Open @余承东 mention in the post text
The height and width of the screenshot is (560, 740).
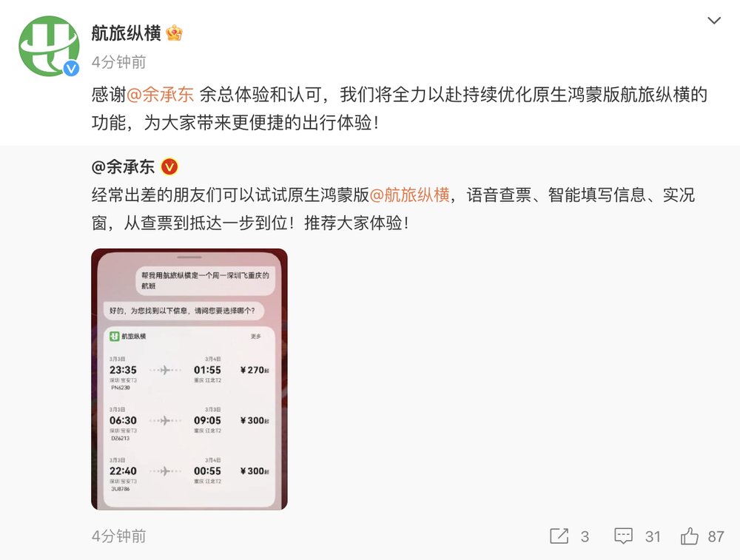click(160, 95)
